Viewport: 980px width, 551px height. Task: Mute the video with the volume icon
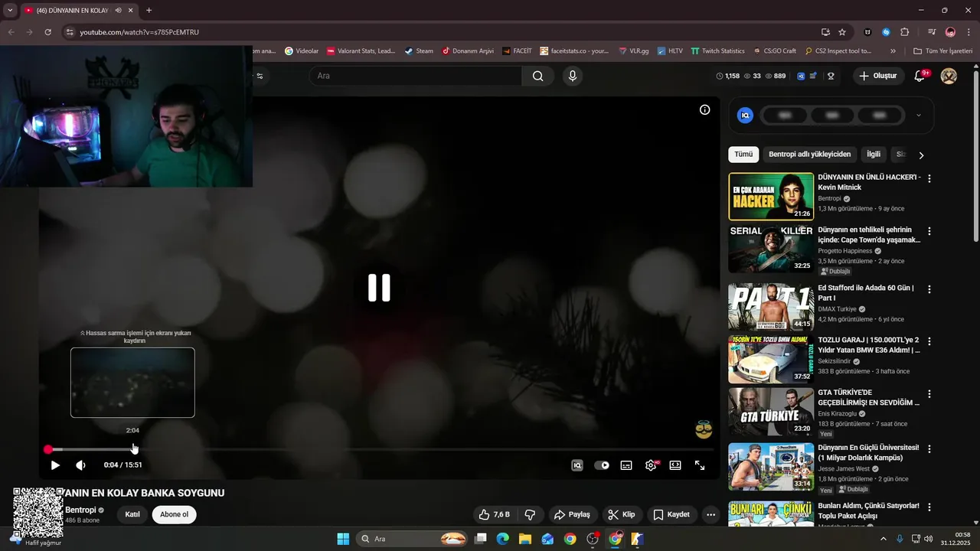[80, 465]
